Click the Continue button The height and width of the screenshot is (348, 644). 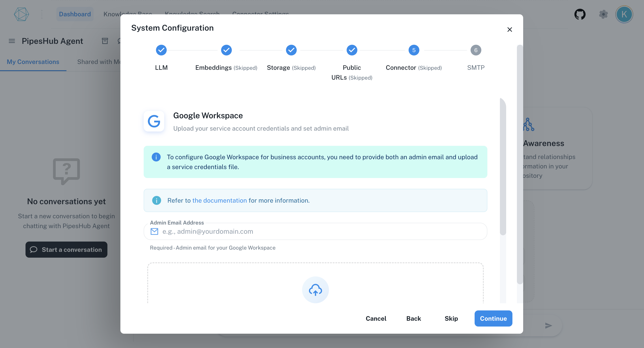click(493, 318)
